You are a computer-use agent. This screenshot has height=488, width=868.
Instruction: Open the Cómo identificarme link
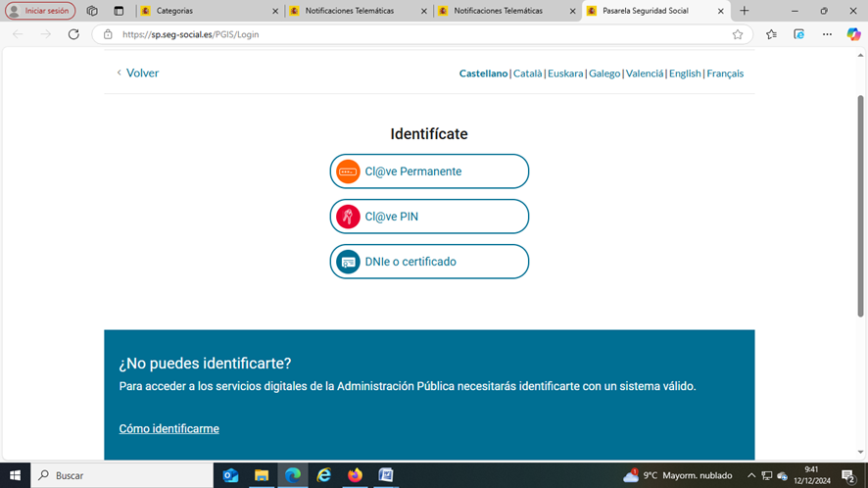(x=169, y=429)
